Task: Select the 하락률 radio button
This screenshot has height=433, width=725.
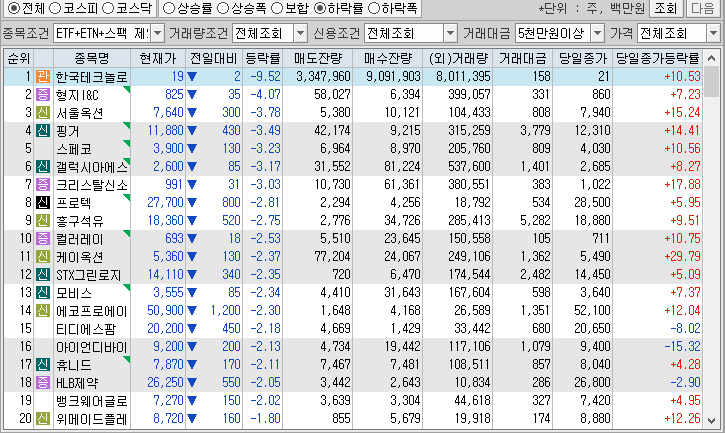Action: (x=319, y=8)
